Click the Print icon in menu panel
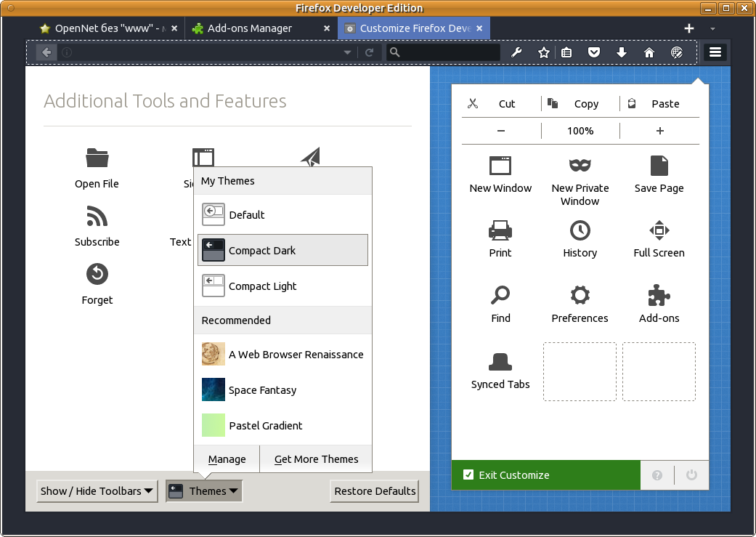The height and width of the screenshot is (537, 756). [500, 230]
